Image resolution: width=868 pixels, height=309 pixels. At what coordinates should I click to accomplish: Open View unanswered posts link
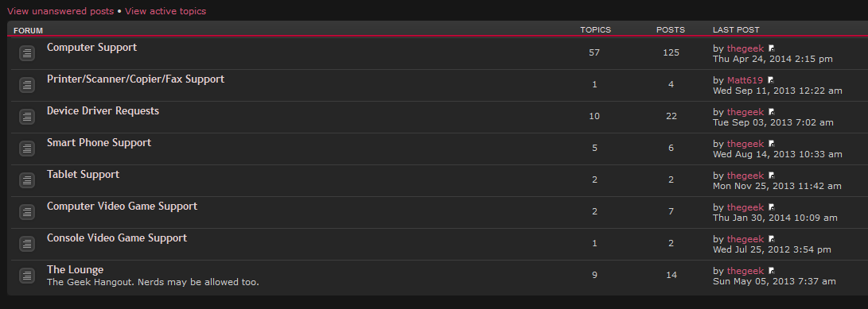[x=60, y=11]
